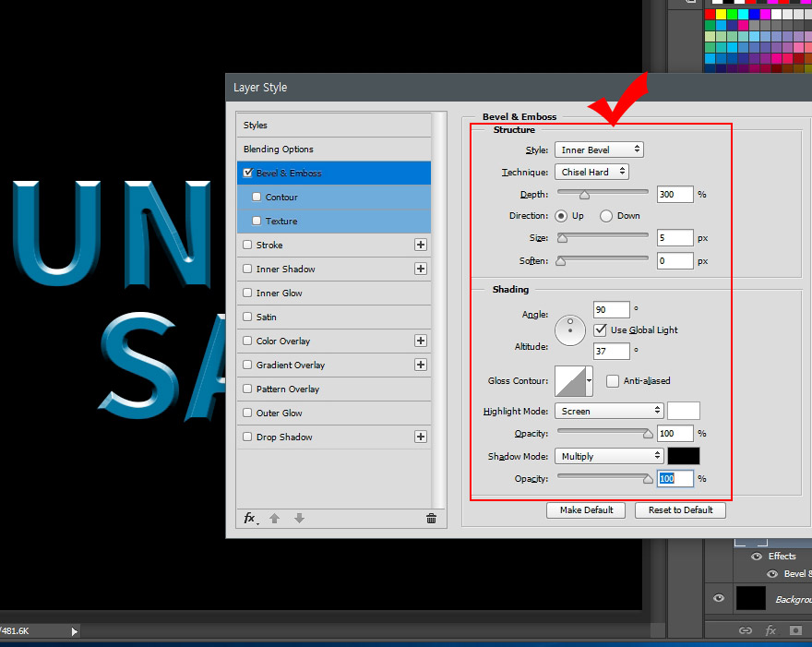This screenshot has width=812, height=647.
Task: Click the Make Default button
Action: coord(586,509)
